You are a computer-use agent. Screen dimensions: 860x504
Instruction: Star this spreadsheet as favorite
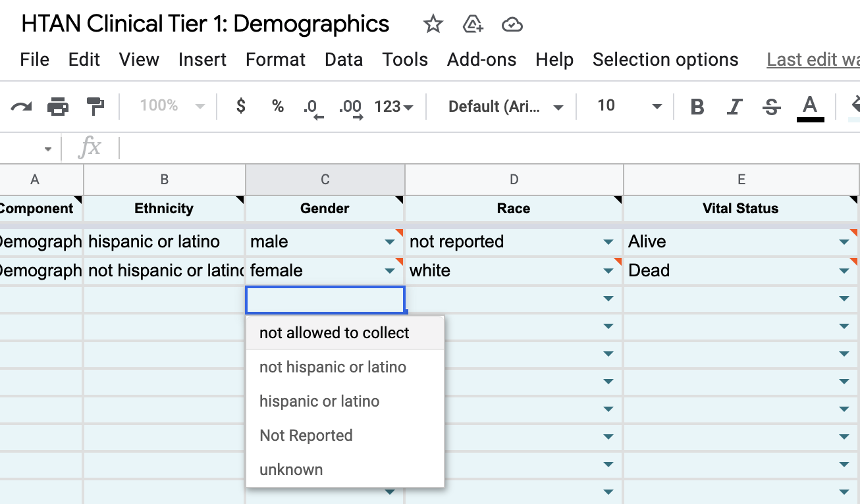point(433,24)
